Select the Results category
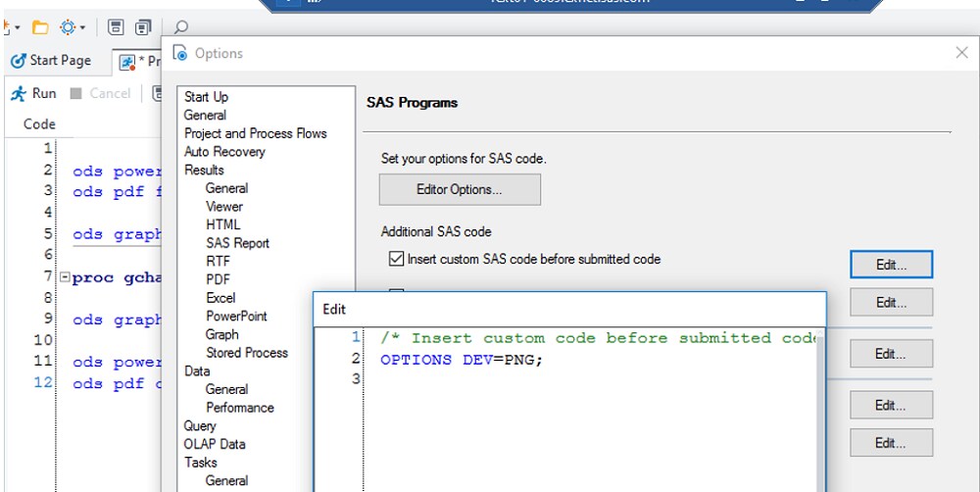The height and width of the screenshot is (492, 980). click(204, 170)
